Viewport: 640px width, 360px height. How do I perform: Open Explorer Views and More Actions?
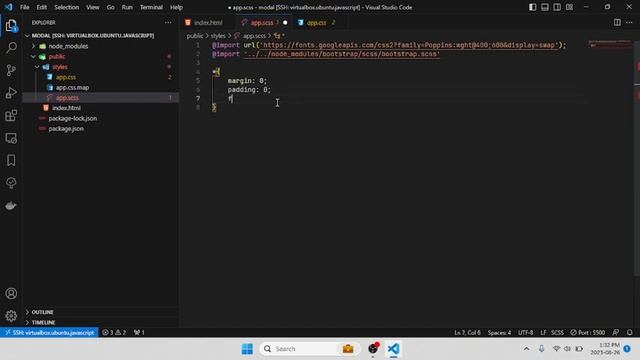point(168,22)
